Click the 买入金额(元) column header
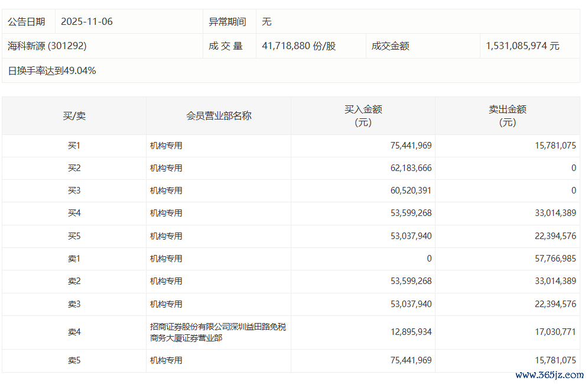Viewport: 588px width, 384px height. point(363,115)
